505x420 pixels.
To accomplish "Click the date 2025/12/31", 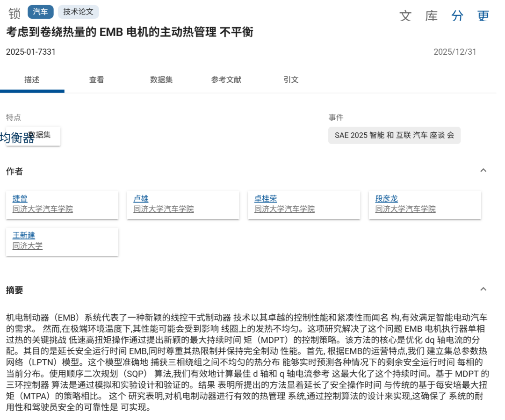I will [455, 52].
